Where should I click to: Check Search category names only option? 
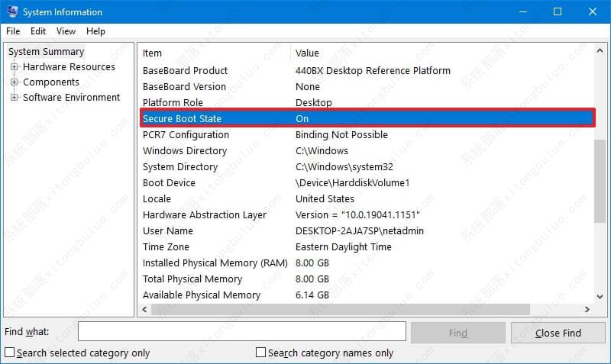click(x=261, y=353)
